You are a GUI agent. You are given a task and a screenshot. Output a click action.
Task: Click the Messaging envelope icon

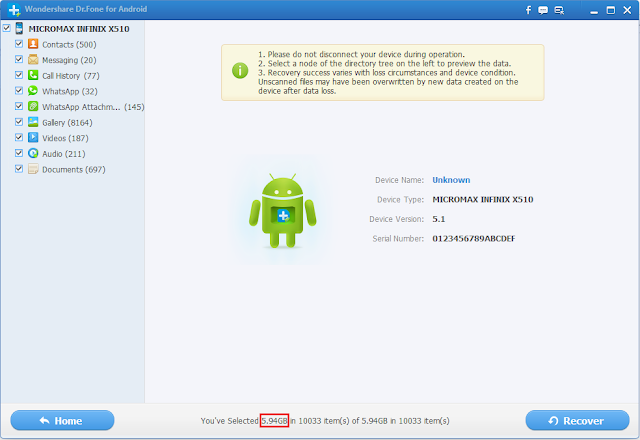point(33,60)
